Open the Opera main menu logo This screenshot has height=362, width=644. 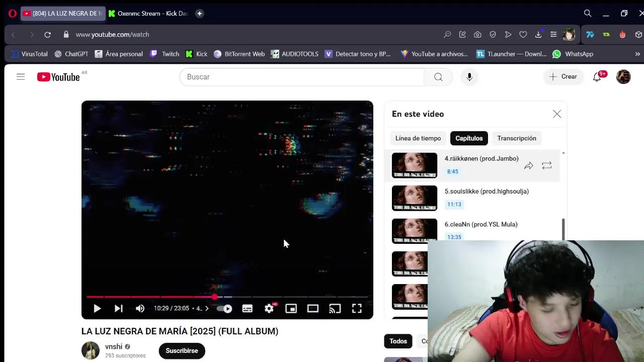click(x=13, y=14)
